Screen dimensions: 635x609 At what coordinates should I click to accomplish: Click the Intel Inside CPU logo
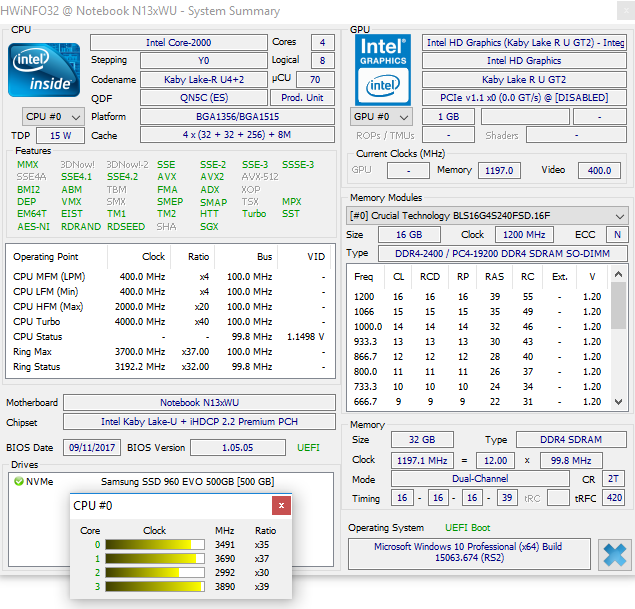click(x=45, y=69)
